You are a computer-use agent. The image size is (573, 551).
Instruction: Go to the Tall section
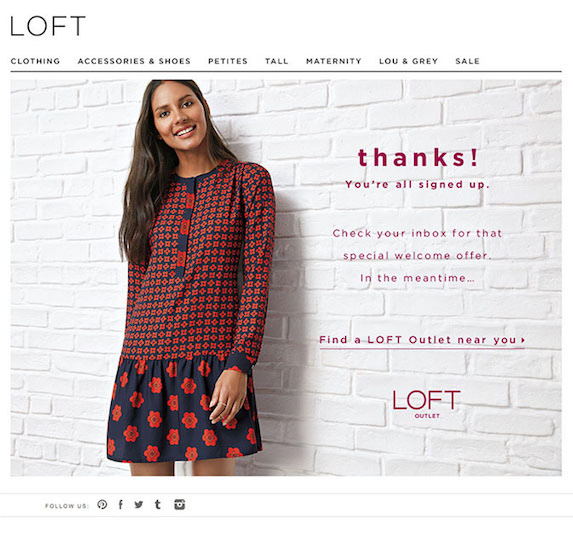[277, 61]
